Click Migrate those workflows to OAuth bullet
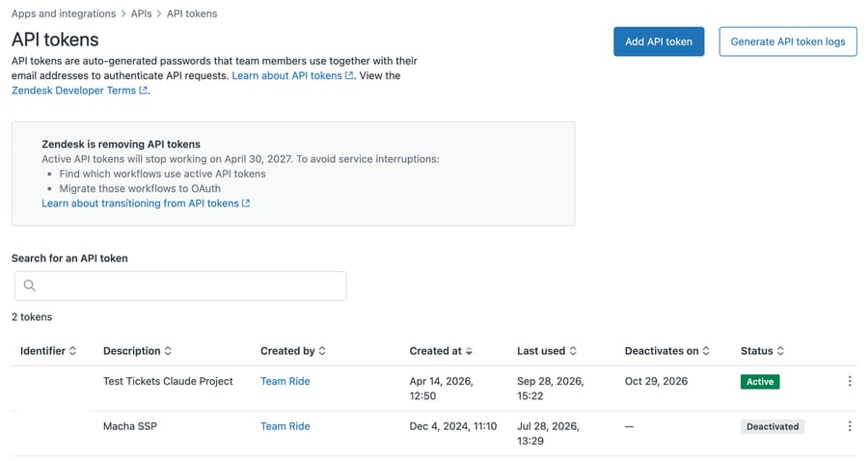868x461 pixels. [x=140, y=188]
